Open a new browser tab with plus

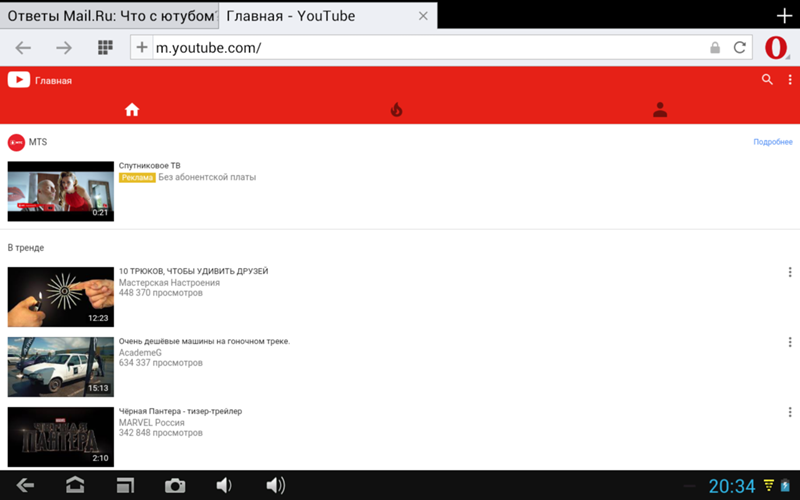click(x=783, y=16)
